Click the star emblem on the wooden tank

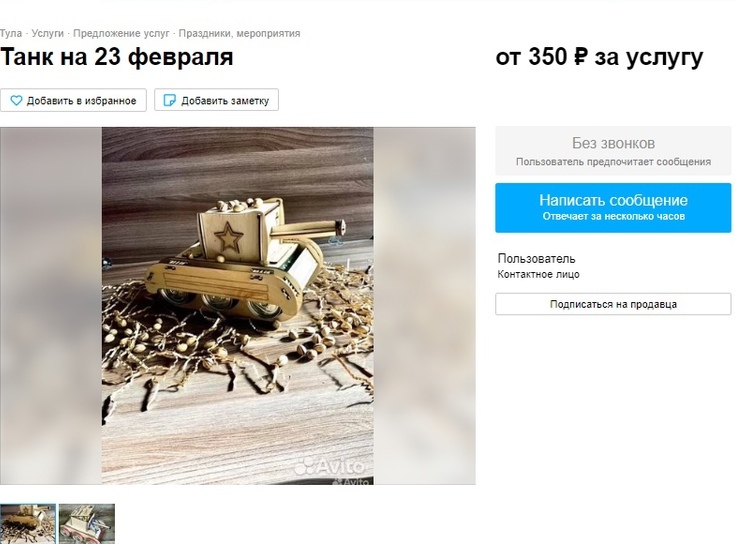[x=228, y=237]
